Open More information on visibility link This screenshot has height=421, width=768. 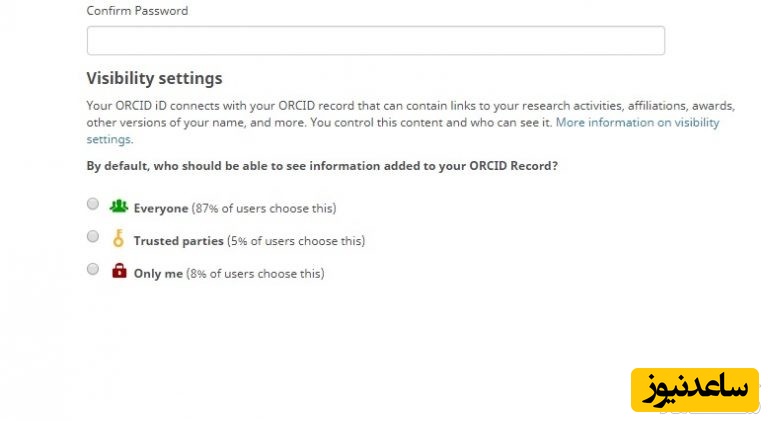tap(637, 123)
